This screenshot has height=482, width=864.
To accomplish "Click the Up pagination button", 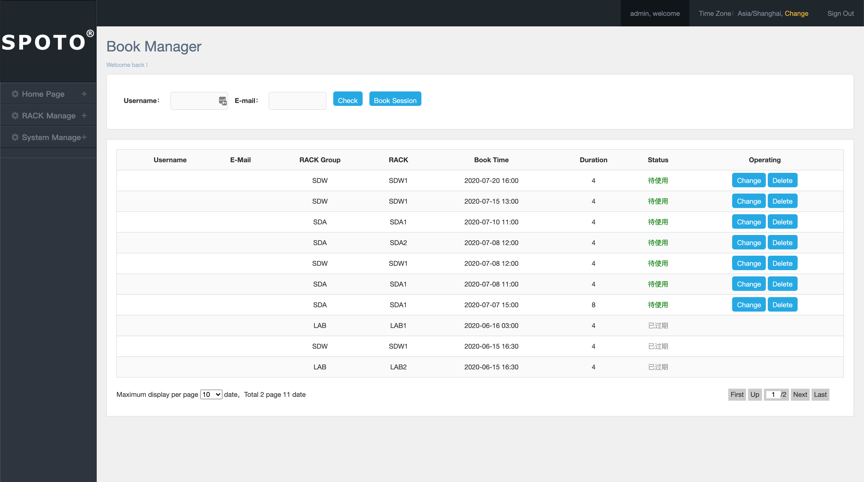I will 755,394.
